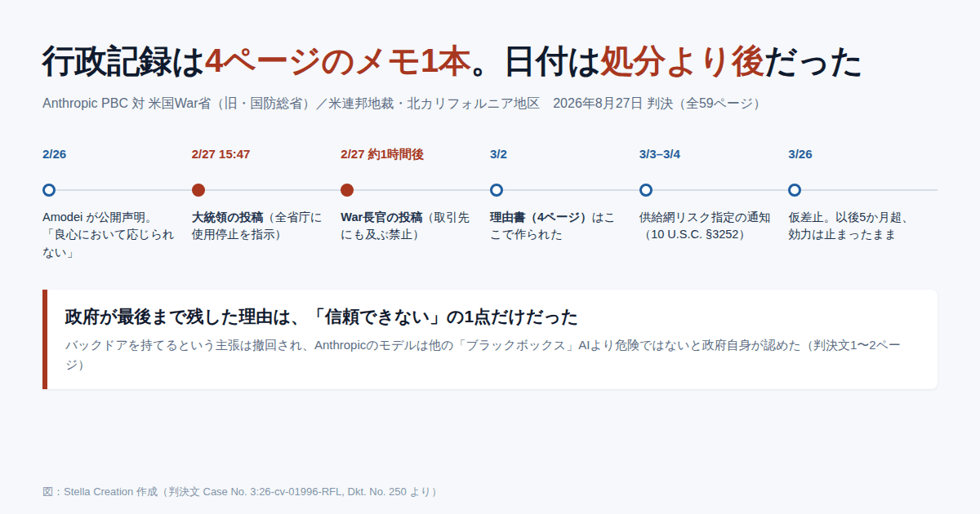Click the War長官の投稿 description text
Screen dimensions: 980x514
[406, 226]
